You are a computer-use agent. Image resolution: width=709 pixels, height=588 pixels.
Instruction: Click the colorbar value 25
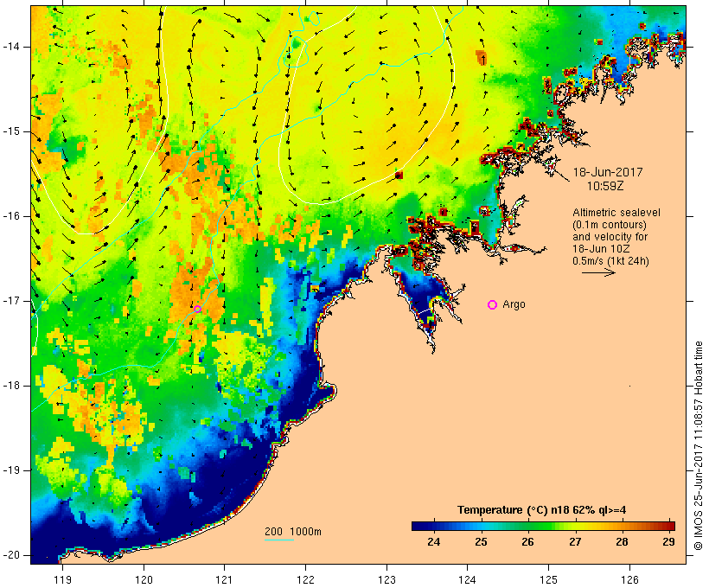[481, 541]
